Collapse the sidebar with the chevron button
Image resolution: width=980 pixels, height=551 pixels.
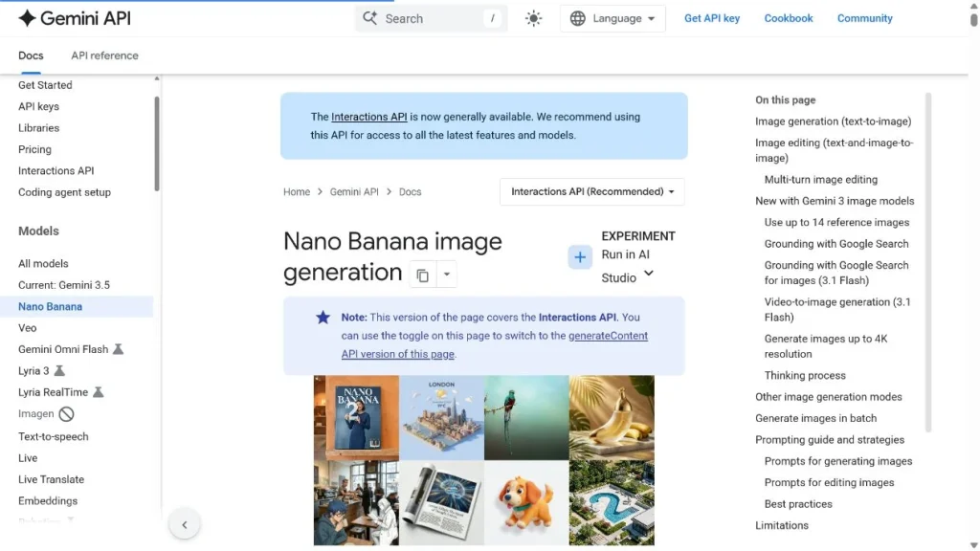click(185, 525)
